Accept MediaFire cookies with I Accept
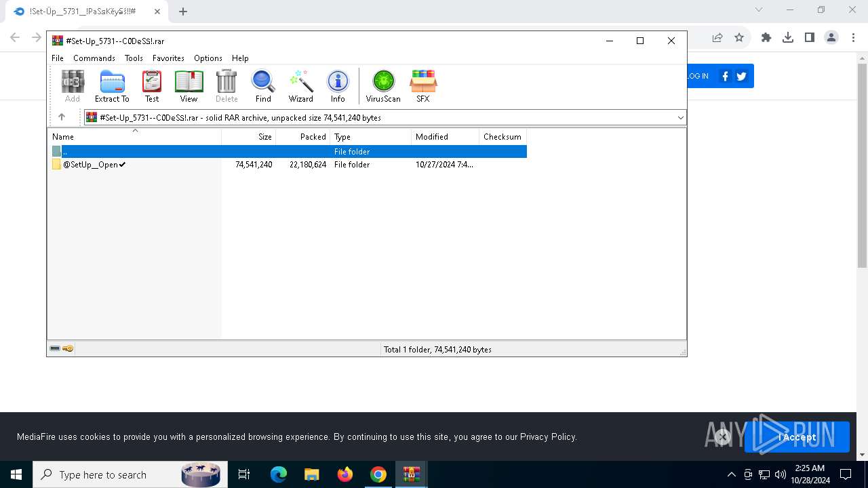This screenshot has width=868, height=488. 797,437
